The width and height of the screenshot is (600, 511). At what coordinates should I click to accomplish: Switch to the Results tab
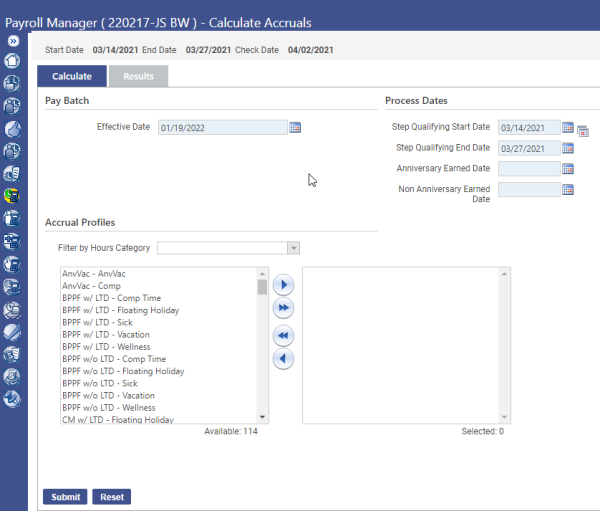point(138,76)
